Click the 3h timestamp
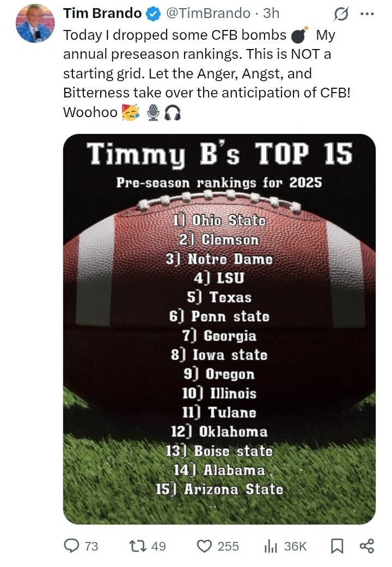Screen dimensions: 392x567 [x=271, y=14]
